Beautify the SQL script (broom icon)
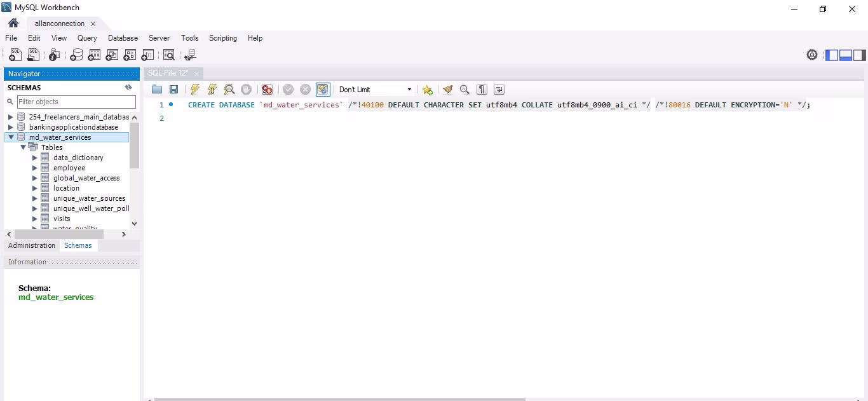 [448, 90]
